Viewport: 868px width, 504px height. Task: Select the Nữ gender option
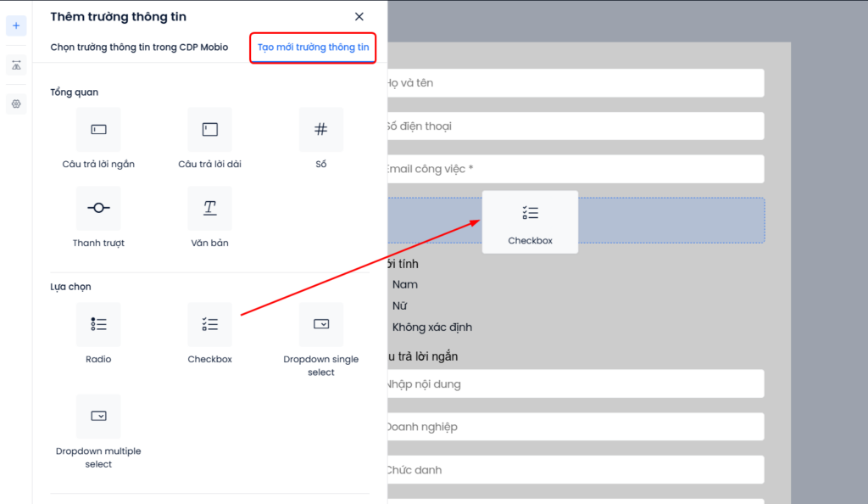point(398,306)
